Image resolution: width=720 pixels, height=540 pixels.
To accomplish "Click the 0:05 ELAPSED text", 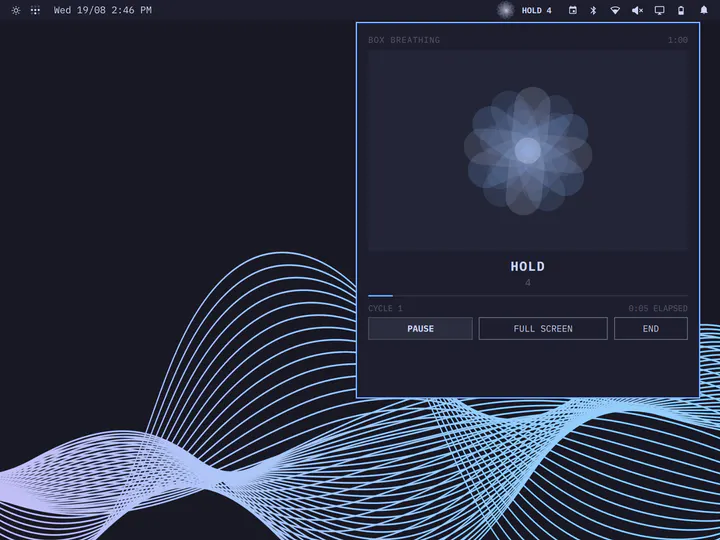I will click(658, 308).
